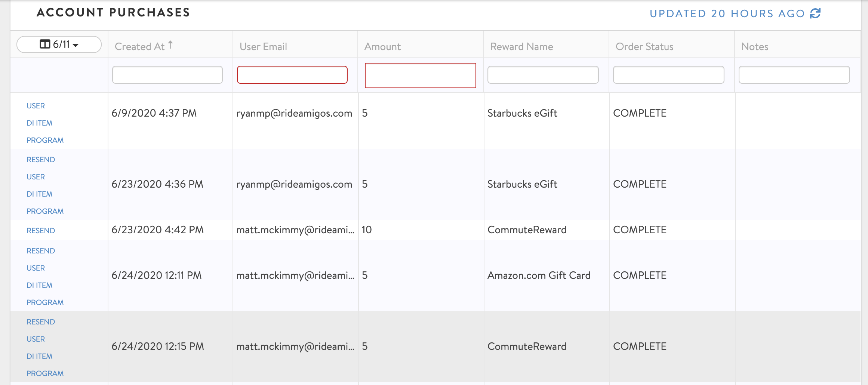Screen dimensions: 868x385
Task: Click the Updated 20 Hours Ago text
Action: tap(727, 13)
